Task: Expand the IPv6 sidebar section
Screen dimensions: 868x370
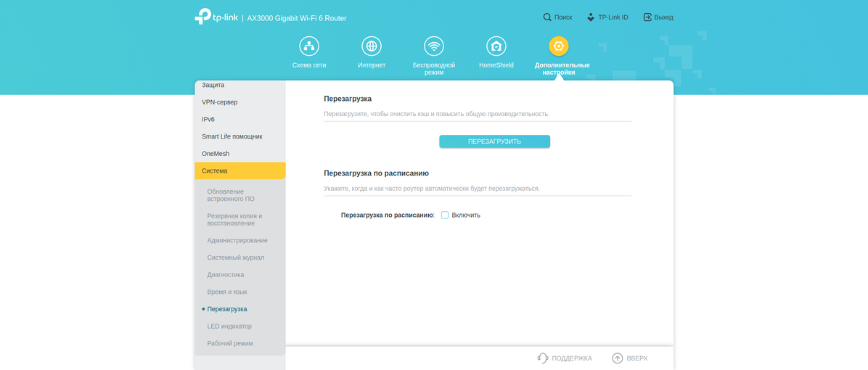Action: pos(208,120)
